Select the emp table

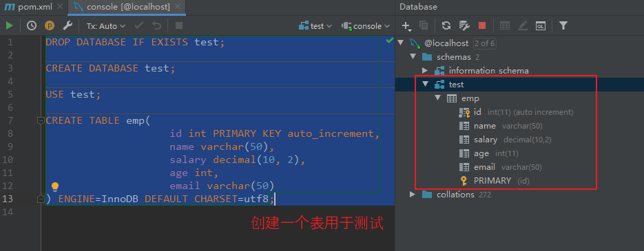(x=470, y=98)
